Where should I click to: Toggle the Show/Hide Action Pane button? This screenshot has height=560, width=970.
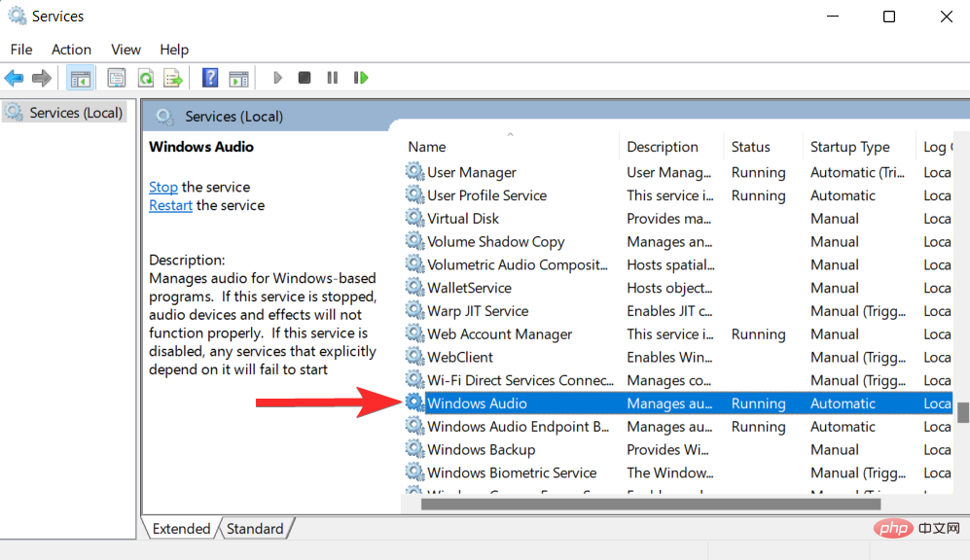(x=238, y=77)
